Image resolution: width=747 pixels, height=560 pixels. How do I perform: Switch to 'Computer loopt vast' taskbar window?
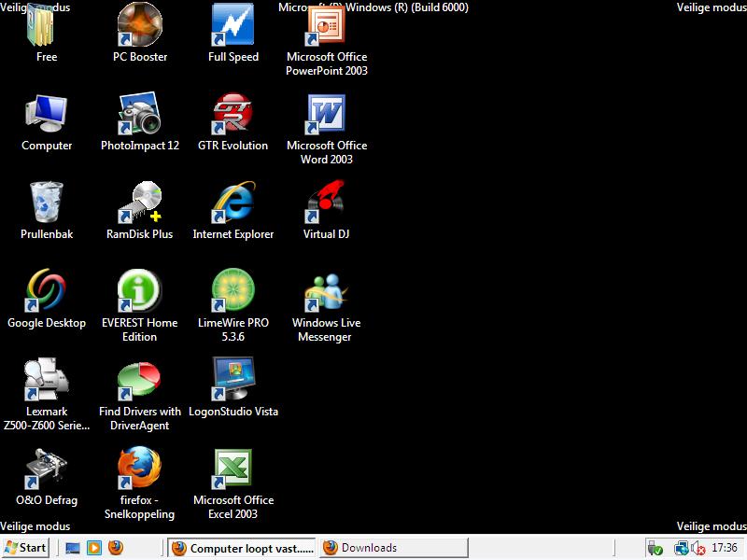[242, 548]
